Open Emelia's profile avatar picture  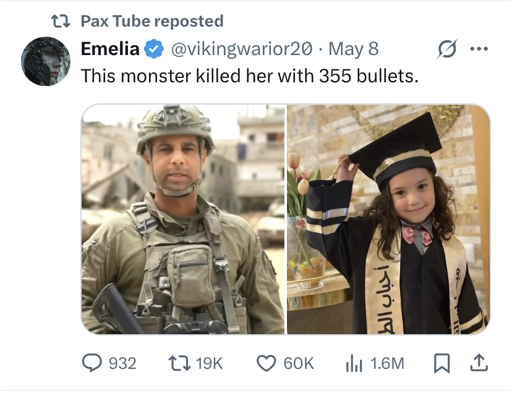(46, 61)
